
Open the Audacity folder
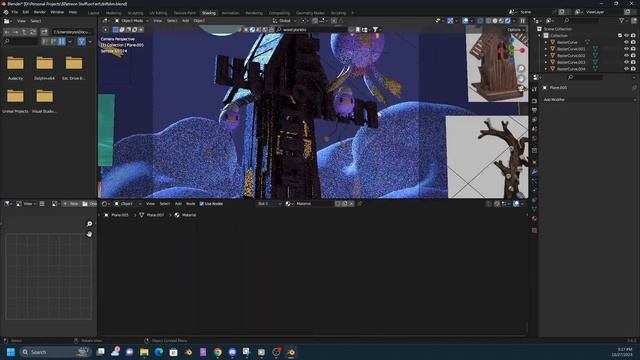16,67
